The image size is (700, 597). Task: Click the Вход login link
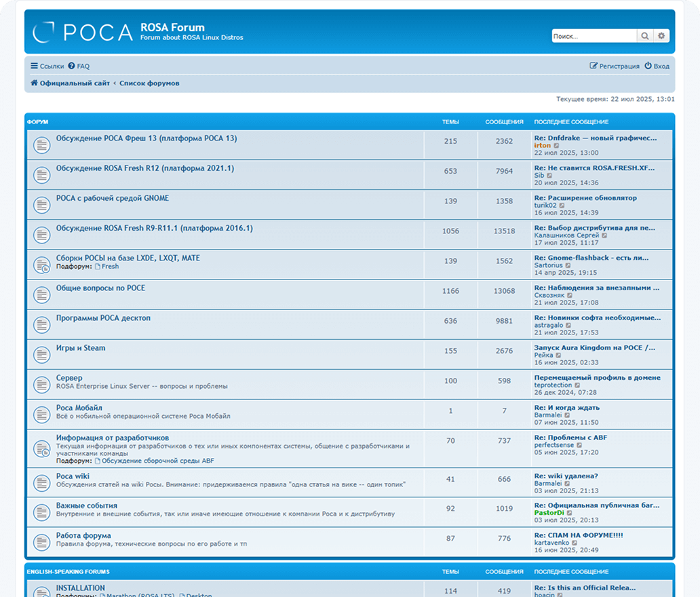point(657,66)
